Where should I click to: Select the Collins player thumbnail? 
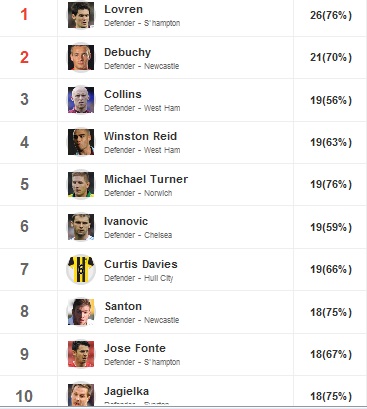81,100
